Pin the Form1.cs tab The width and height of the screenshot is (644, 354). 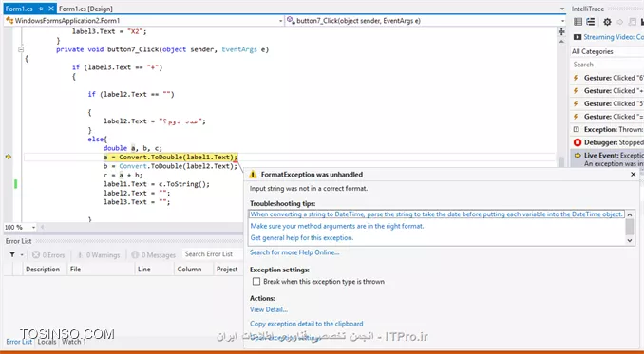click(41, 9)
